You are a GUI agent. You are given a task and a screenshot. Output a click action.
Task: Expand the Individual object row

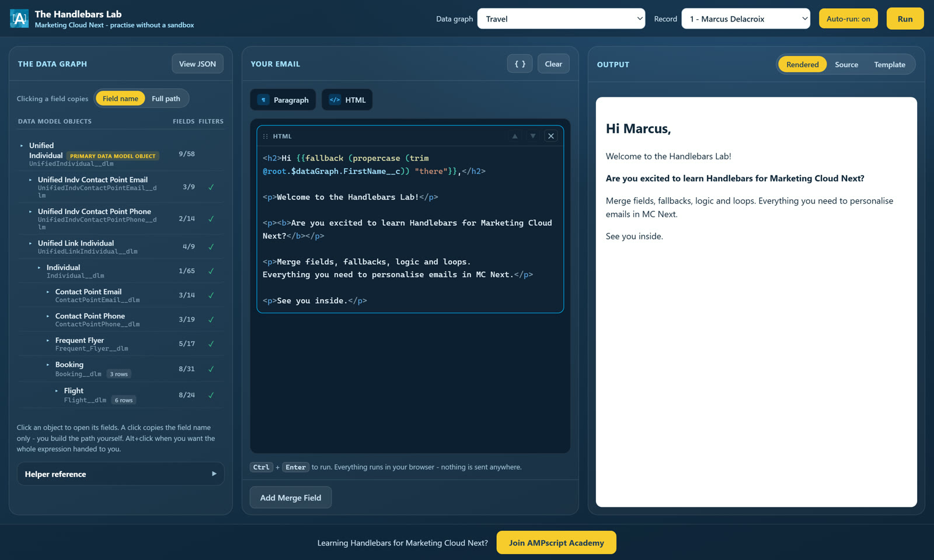121,271
